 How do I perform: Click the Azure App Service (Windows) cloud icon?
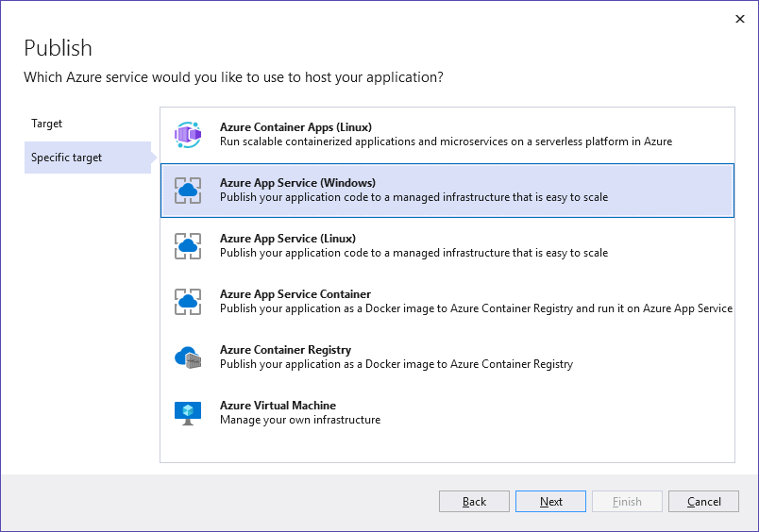click(x=188, y=191)
